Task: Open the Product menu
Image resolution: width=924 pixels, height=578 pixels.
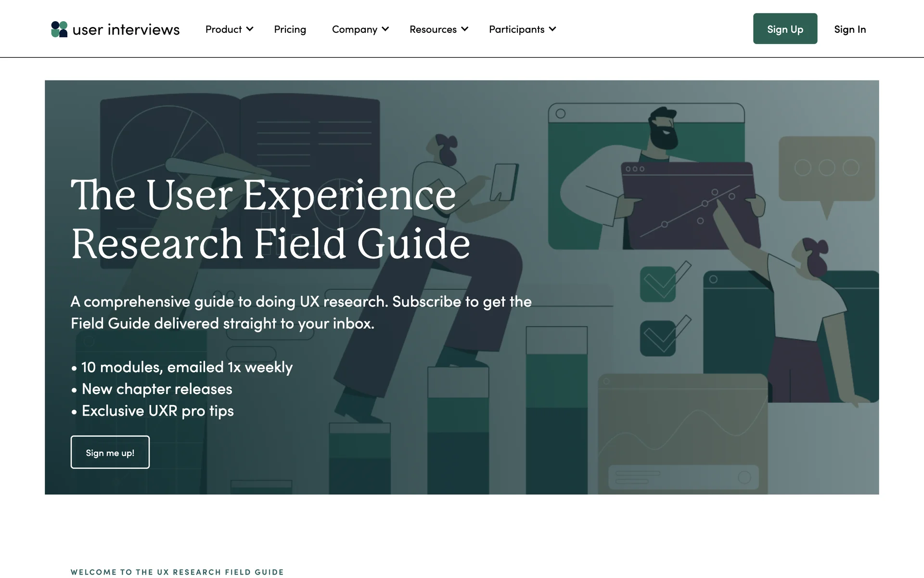Action: click(223, 29)
